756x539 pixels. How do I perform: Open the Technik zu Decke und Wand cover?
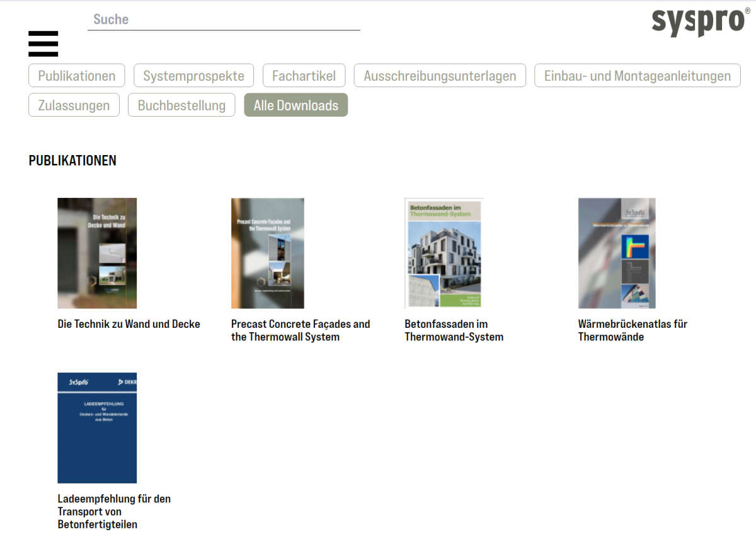[97, 253]
